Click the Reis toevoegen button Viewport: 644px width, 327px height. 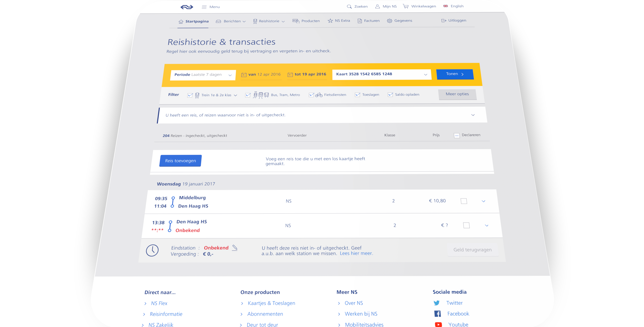point(180,161)
